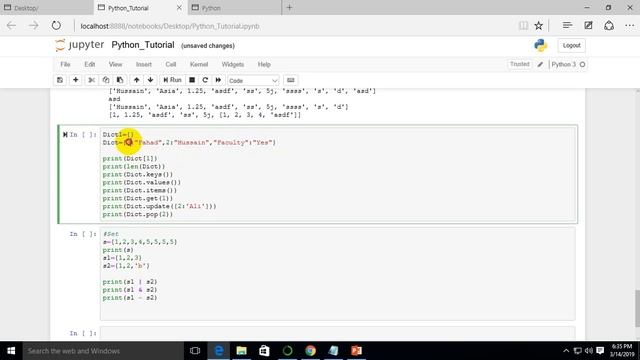This screenshot has height=360, width=640.
Task: Open the command palette keyboard icon
Action: point(291,80)
